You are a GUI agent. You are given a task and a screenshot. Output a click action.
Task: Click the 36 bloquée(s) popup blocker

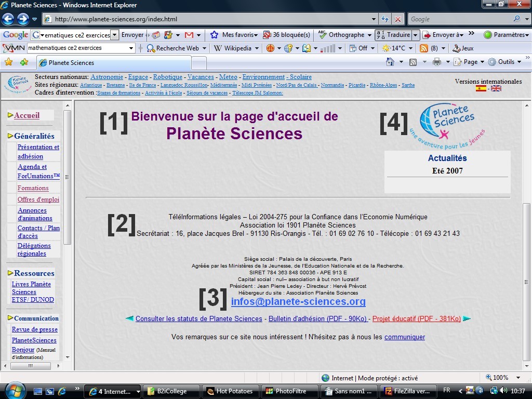[x=287, y=35]
